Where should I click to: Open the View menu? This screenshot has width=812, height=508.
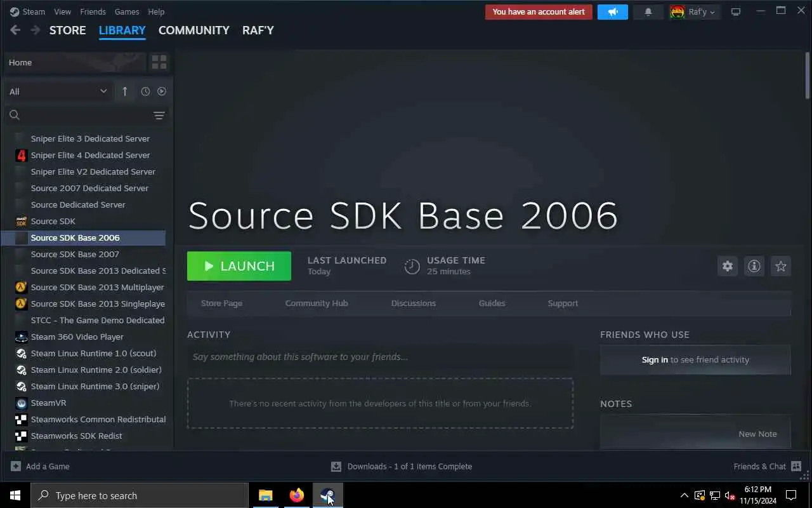tap(62, 11)
